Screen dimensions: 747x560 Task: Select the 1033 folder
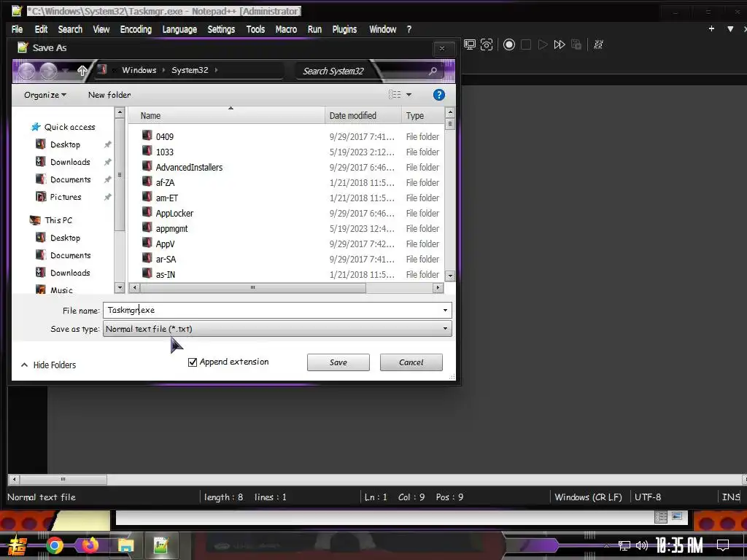[164, 152]
